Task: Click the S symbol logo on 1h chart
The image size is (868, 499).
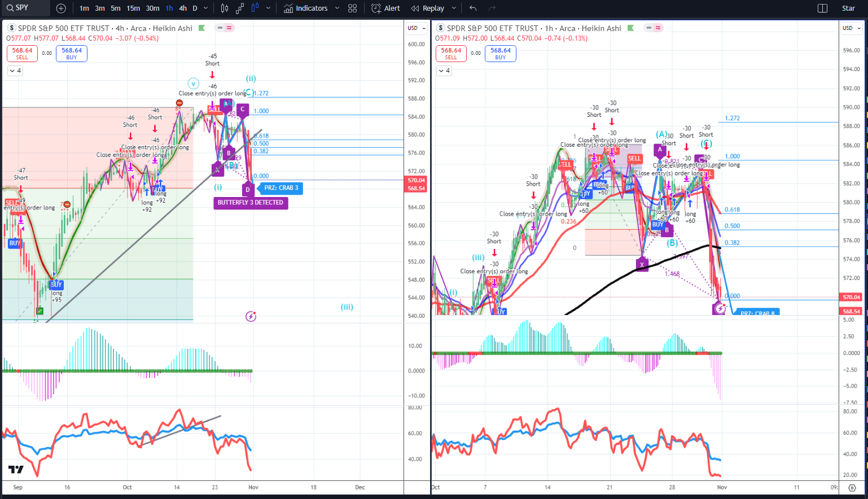Action: 441,28
